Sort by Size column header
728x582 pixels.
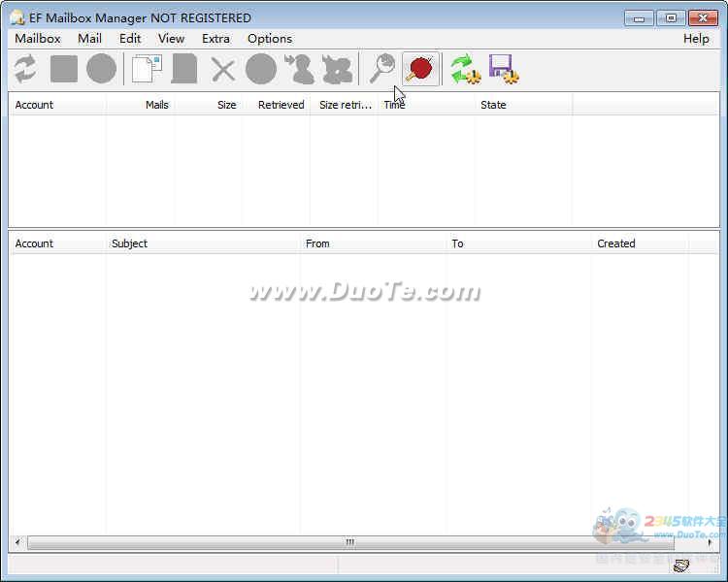208,105
